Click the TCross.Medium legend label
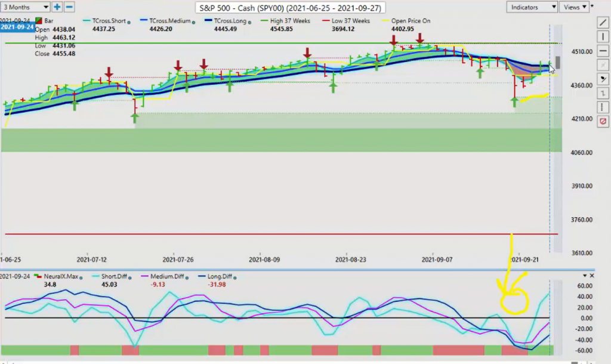Screen dimensions: 611x364 point(170,21)
